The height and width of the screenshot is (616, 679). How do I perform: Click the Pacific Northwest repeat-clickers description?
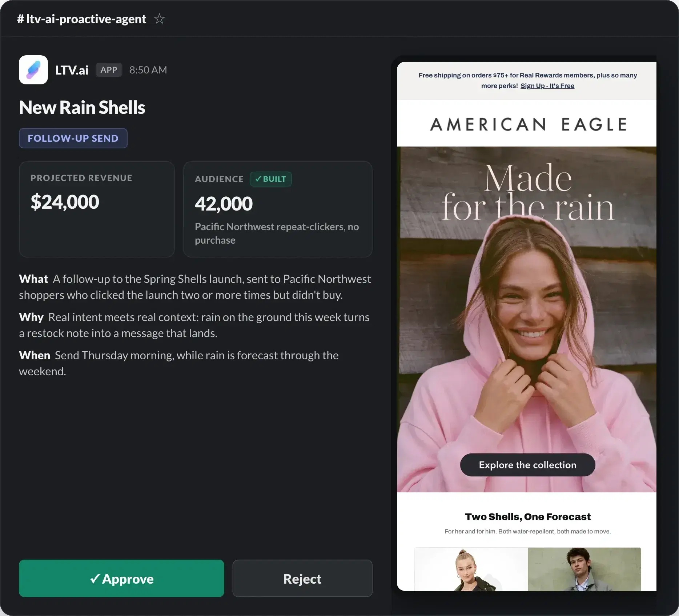(x=277, y=233)
